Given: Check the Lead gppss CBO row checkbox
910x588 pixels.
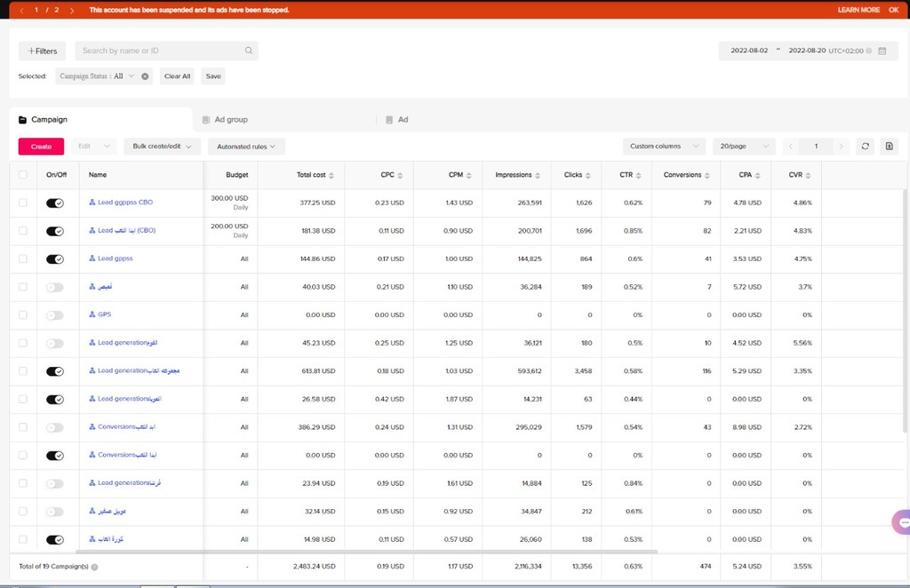Looking at the screenshot, I should 22,203.
